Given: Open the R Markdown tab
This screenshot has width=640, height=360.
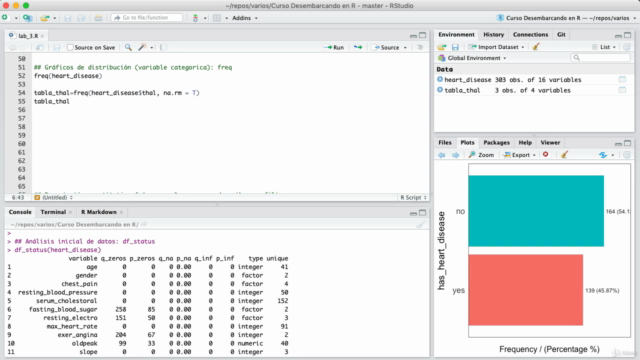Looking at the screenshot, I should point(99,212).
